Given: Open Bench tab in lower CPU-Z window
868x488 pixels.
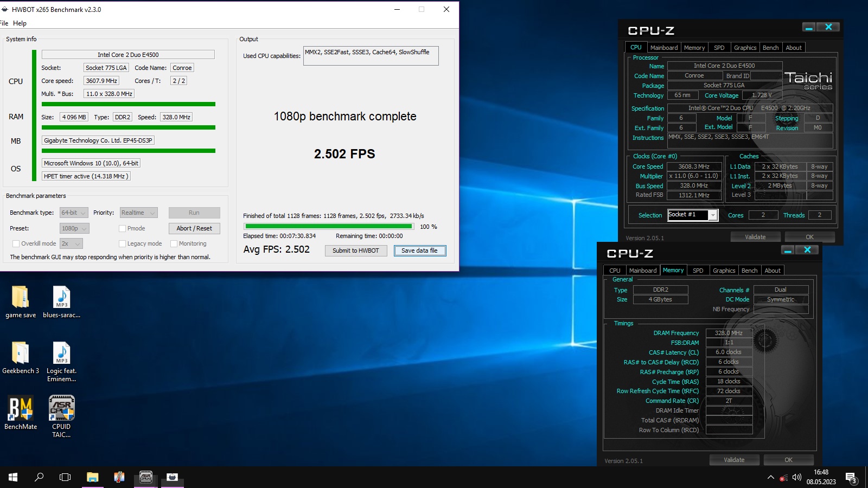Looking at the screenshot, I should (749, 271).
